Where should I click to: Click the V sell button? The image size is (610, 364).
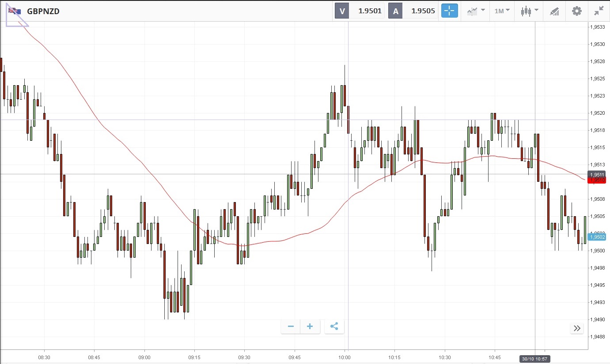pos(342,11)
